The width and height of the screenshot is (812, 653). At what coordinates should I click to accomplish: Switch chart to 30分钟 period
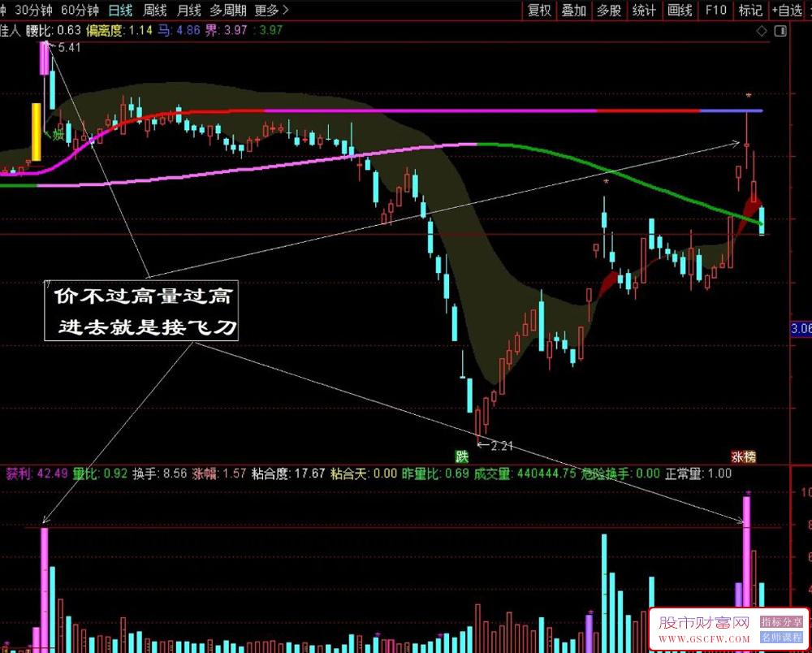click(33, 11)
